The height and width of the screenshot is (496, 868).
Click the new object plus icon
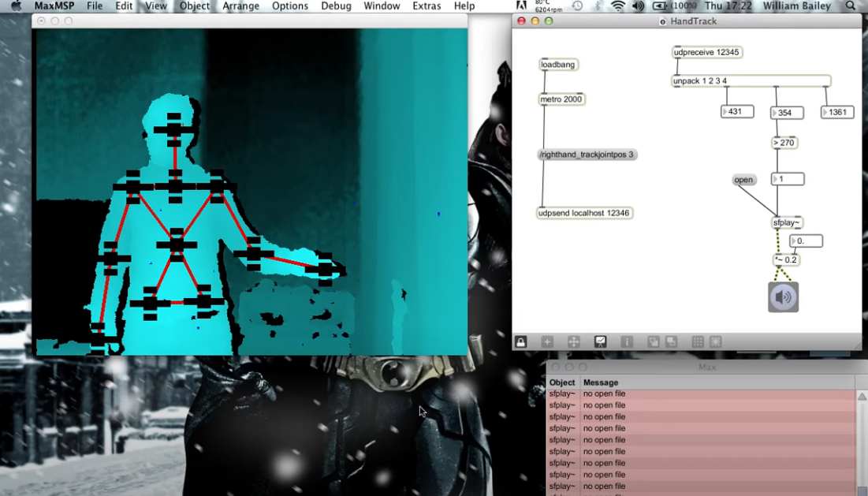547,341
